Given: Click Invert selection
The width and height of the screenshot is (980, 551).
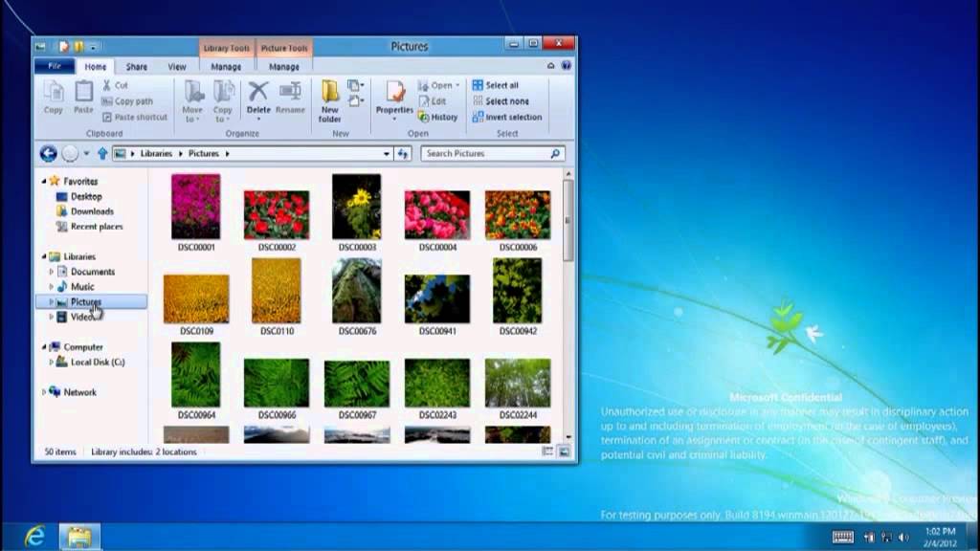Looking at the screenshot, I should click(x=507, y=117).
